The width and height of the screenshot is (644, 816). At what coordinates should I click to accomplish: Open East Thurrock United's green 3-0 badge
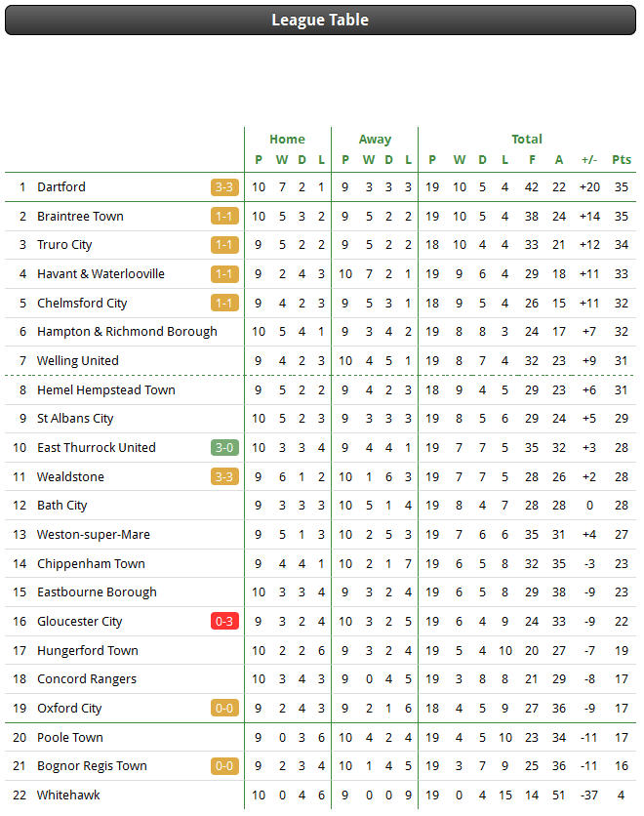(x=224, y=448)
